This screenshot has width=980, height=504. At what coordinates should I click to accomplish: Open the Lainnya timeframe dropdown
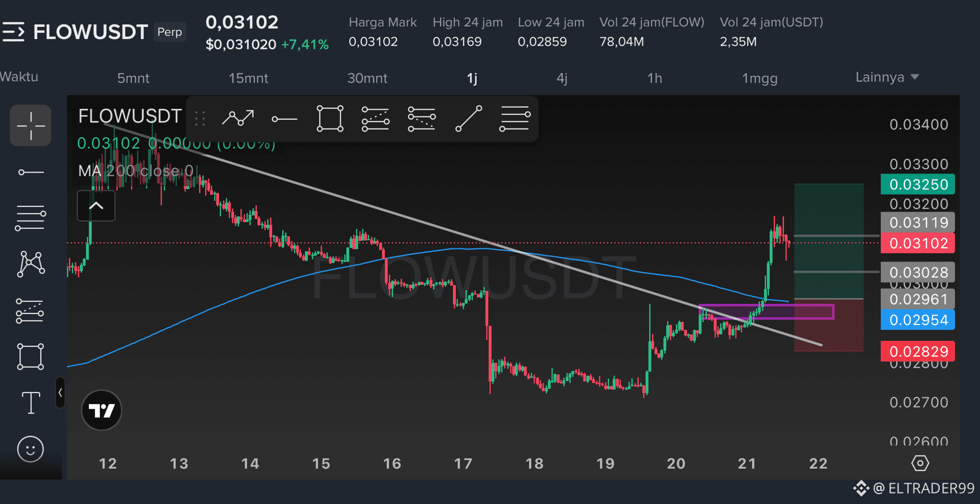(887, 77)
